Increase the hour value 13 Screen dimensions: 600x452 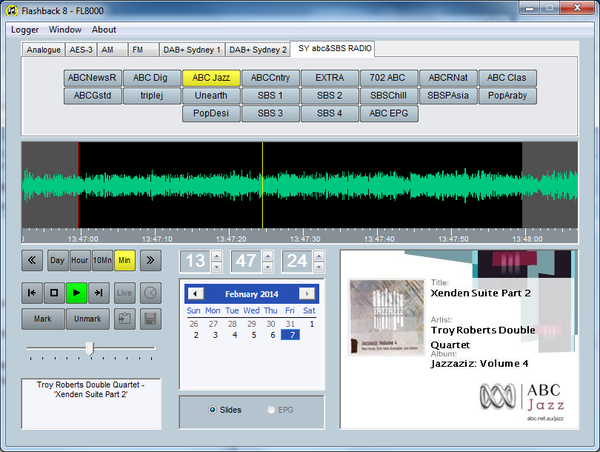tap(216, 256)
